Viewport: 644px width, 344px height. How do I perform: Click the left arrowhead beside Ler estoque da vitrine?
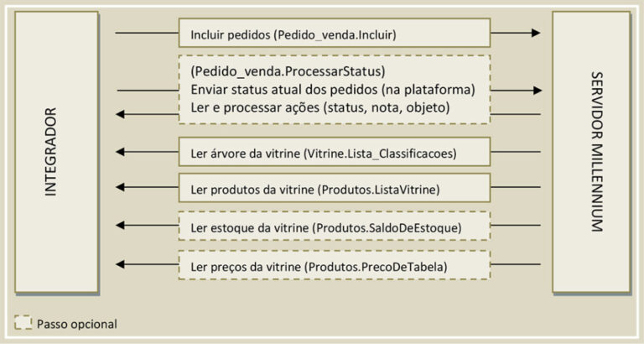pyautogui.click(x=122, y=226)
